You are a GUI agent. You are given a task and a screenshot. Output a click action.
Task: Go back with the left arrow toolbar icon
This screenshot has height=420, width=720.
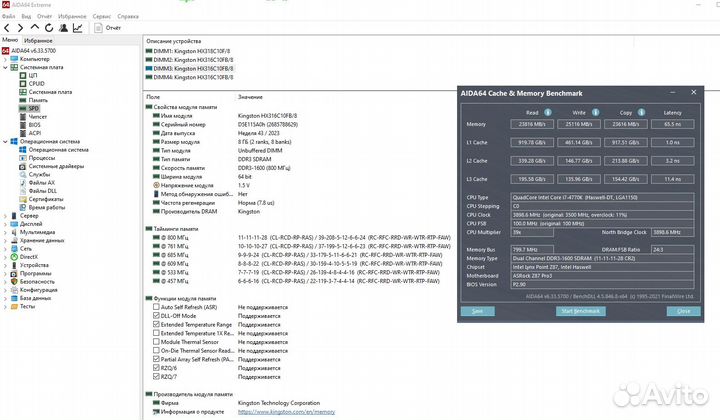point(6,28)
